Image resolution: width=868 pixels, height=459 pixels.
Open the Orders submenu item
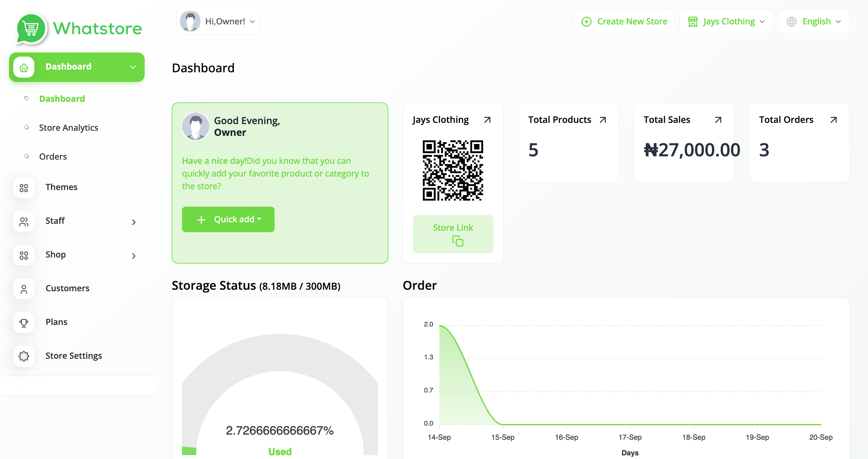pyautogui.click(x=53, y=157)
